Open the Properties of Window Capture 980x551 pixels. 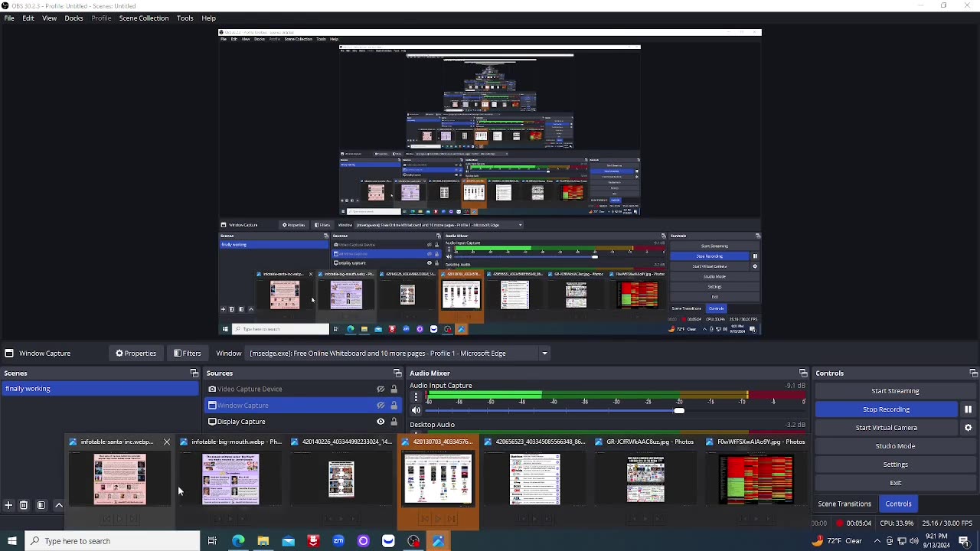136,354
